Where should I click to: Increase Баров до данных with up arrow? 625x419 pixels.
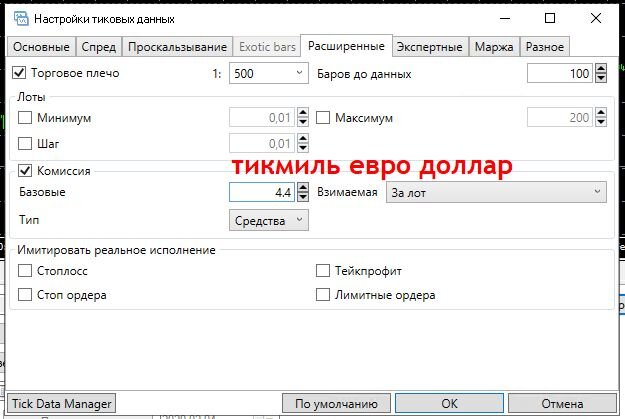[x=601, y=69]
